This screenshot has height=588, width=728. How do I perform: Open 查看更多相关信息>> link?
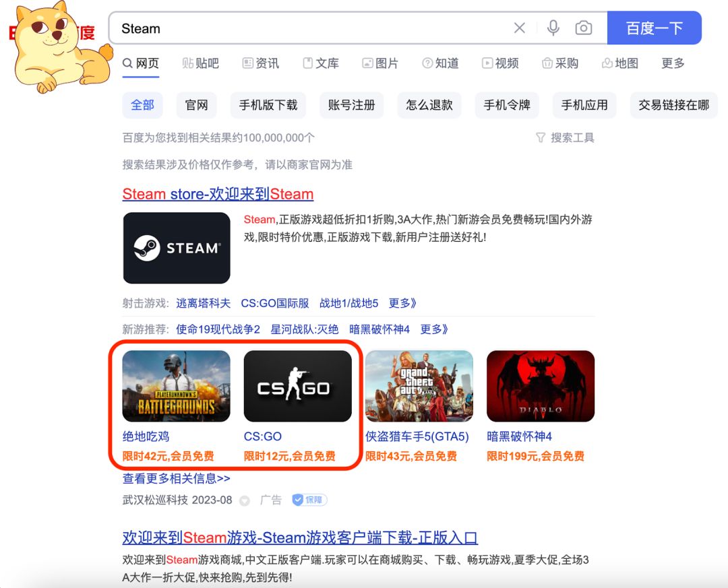[177, 478]
